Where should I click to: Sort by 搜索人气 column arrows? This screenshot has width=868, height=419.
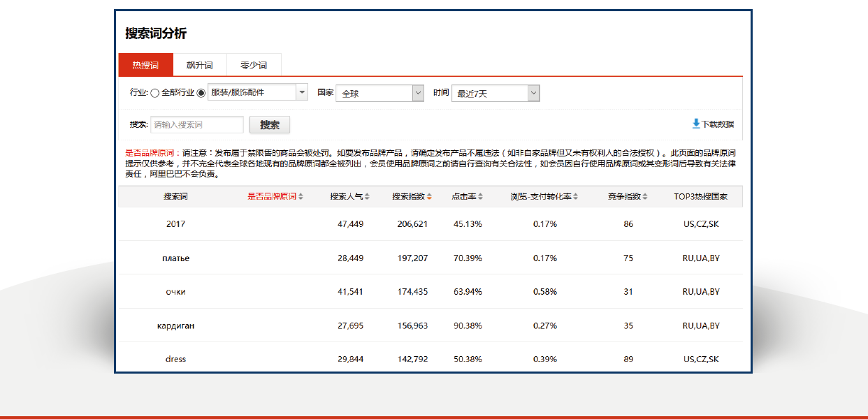367,197
